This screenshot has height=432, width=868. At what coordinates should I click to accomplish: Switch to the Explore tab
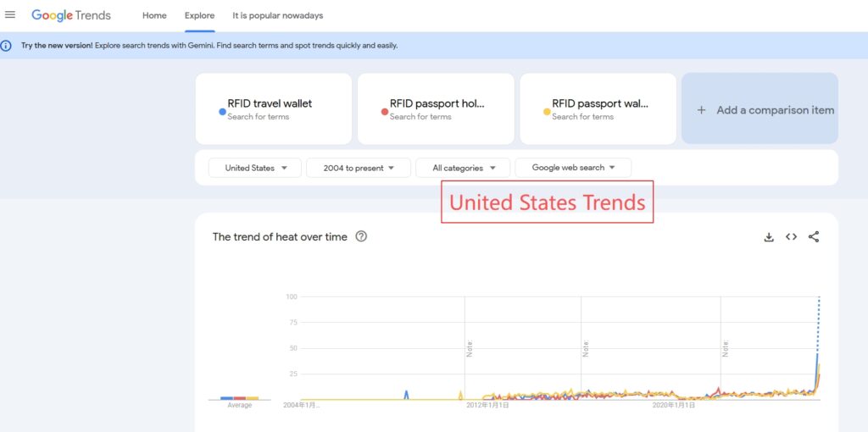coord(199,15)
